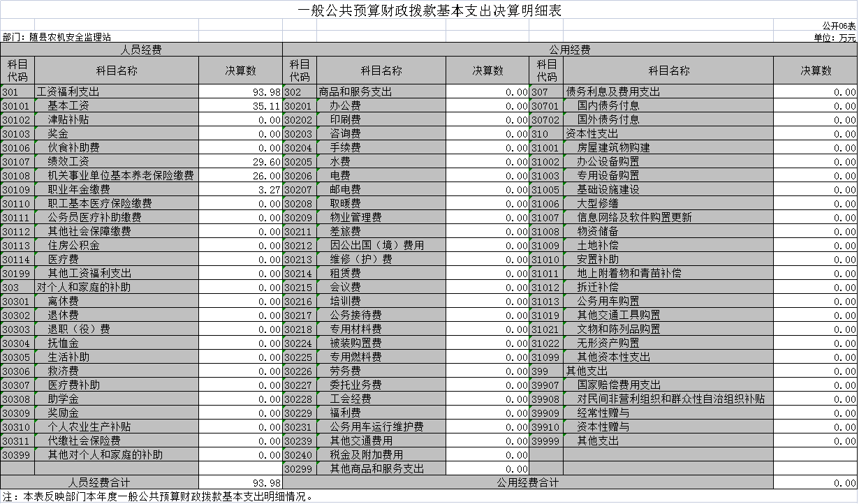The image size is (859, 504).
Task: Click the 债务利息及费用支出 cell
Action: tap(668, 91)
